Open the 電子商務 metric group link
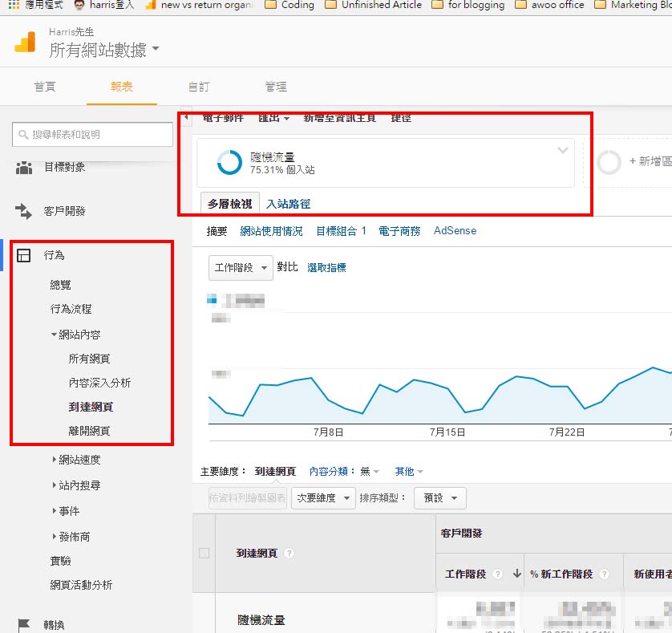The width and height of the screenshot is (672, 633). tap(399, 231)
